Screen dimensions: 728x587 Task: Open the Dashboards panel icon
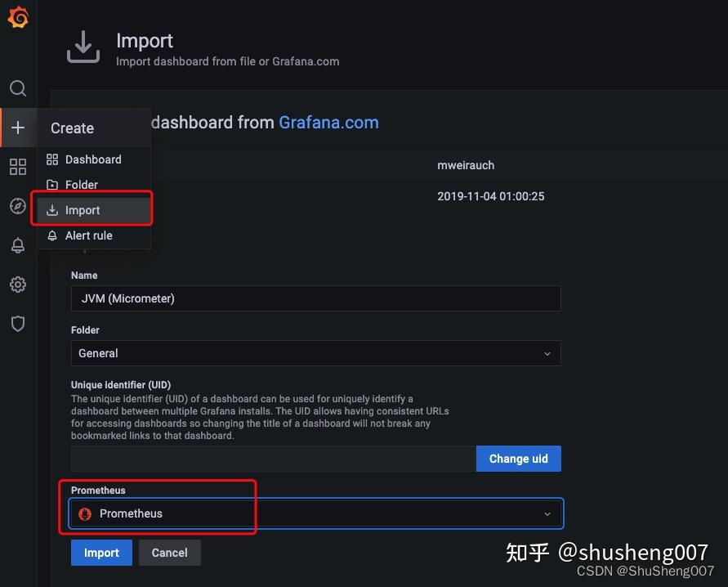[x=17, y=167]
